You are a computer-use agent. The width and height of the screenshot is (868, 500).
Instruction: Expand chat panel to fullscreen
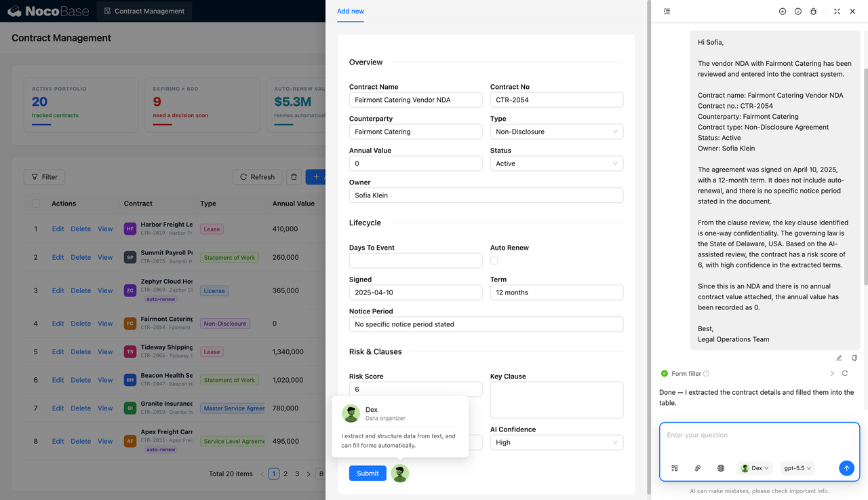coord(837,12)
